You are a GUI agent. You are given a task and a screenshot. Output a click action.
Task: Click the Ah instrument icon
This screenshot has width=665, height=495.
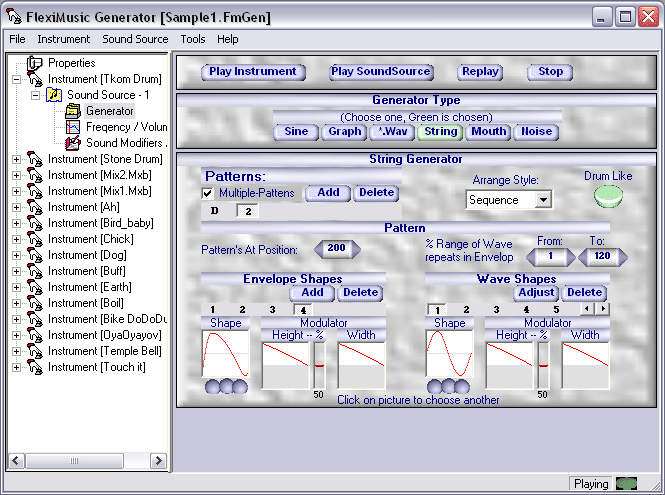pyautogui.click(x=35, y=207)
